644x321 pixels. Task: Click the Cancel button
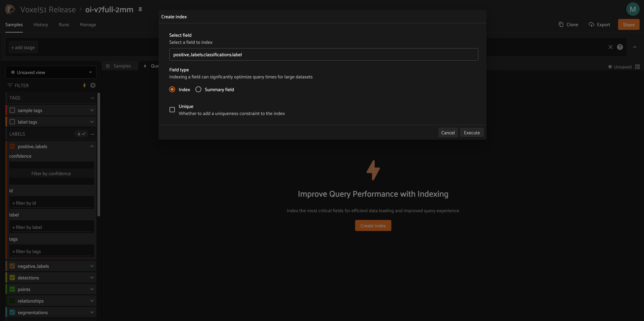(x=448, y=133)
